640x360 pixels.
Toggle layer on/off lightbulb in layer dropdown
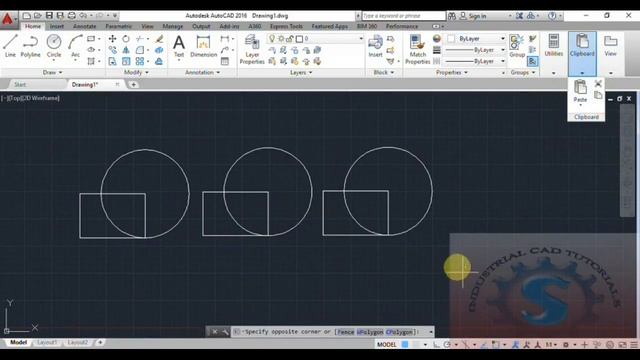(x=272, y=39)
